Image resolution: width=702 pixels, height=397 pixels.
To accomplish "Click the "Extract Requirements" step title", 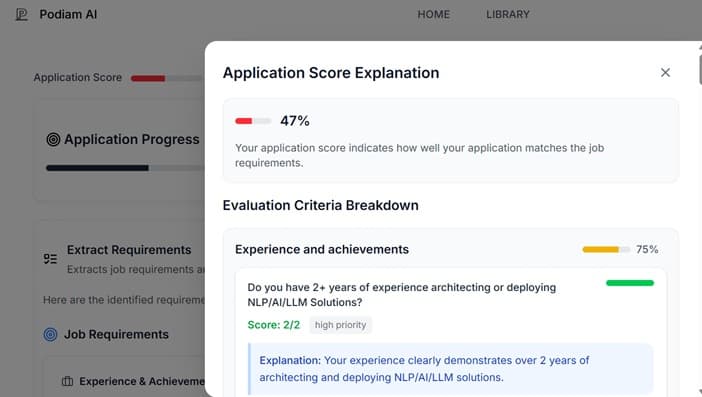I will coord(129,250).
